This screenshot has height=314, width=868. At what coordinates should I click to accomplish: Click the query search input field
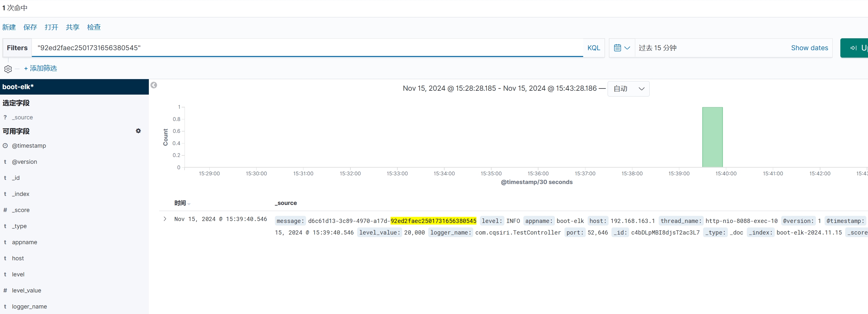(307, 48)
